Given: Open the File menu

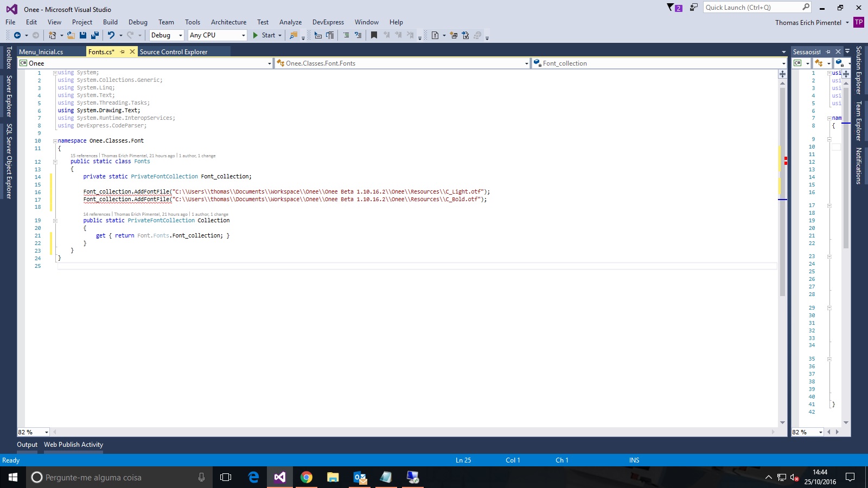Looking at the screenshot, I should coord(10,22).
